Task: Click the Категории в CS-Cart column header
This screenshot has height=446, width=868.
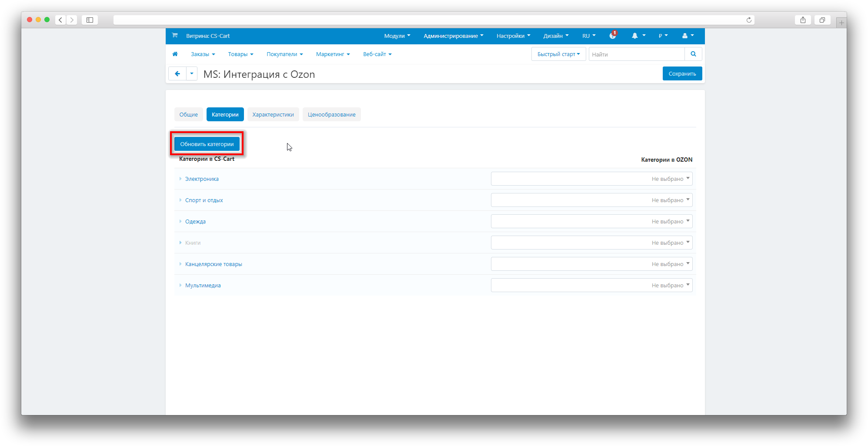Action: pyautogui.click(x=207, y=159)
